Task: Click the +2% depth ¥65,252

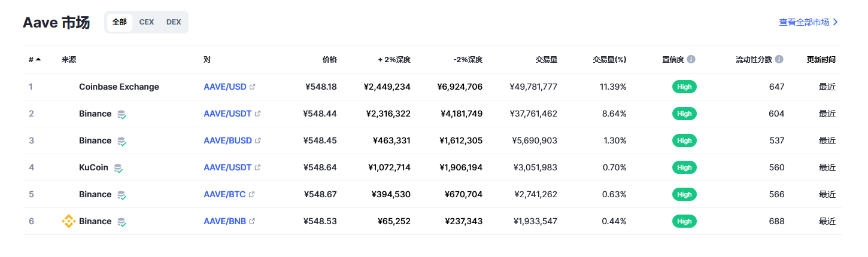Action: (394, 221)
